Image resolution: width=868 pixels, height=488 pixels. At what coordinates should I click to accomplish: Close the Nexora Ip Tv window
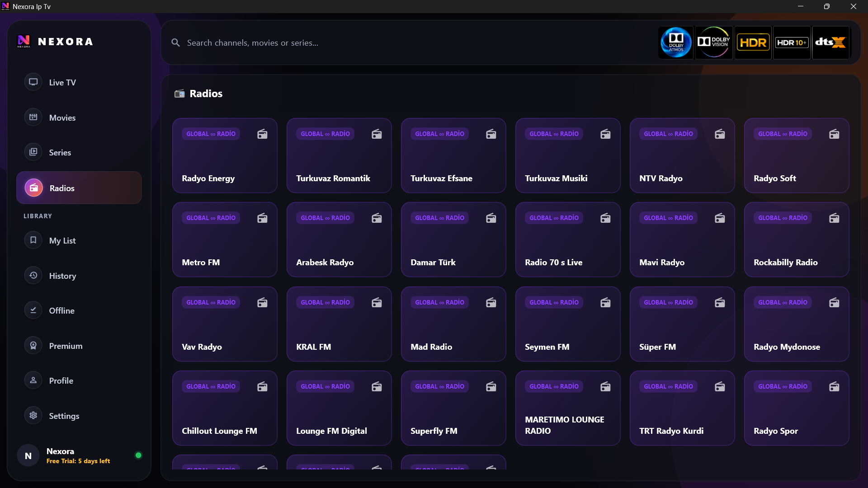tap(853, 6)
